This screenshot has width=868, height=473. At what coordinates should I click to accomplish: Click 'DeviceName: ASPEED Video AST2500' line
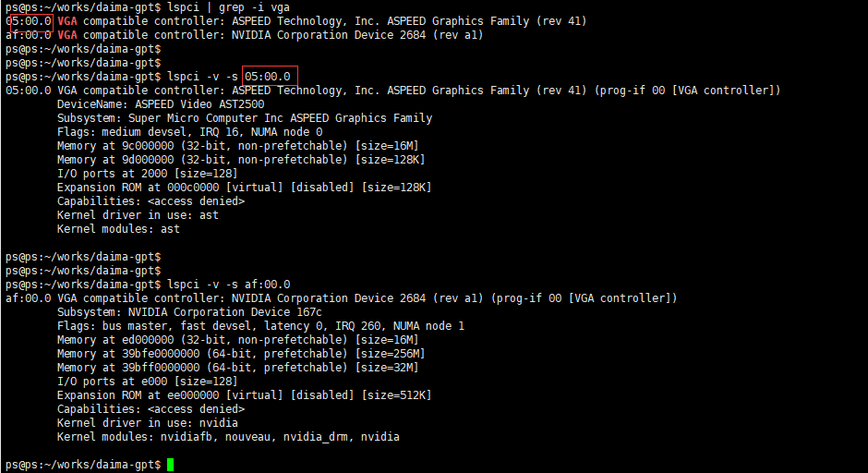coord(161,104)
